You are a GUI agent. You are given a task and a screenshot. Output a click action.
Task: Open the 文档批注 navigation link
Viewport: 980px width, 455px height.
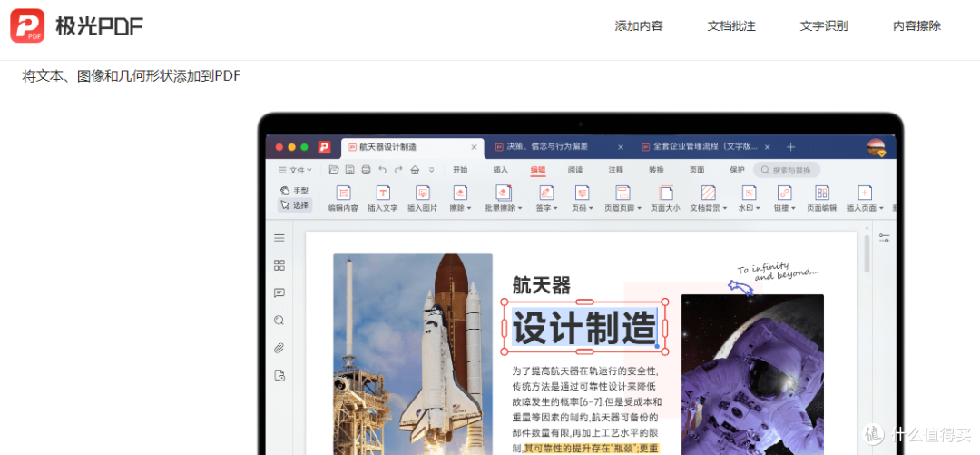click(x=731, y=26)
